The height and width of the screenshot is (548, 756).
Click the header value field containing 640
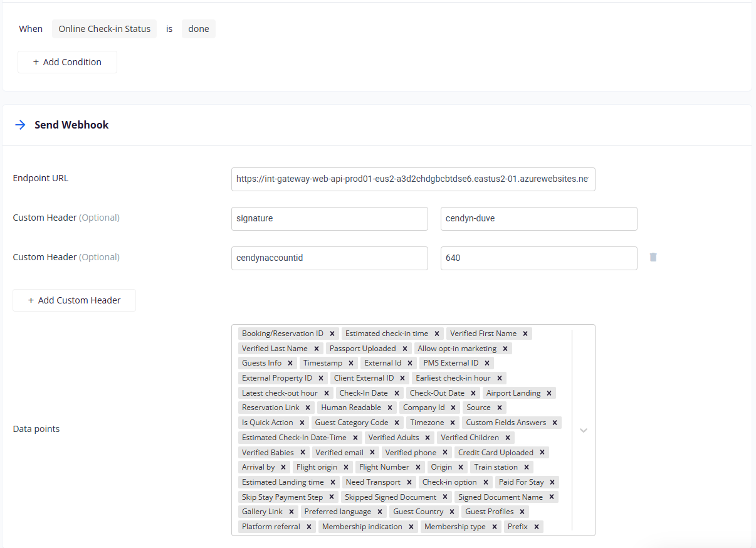click(x=538, y=258)
